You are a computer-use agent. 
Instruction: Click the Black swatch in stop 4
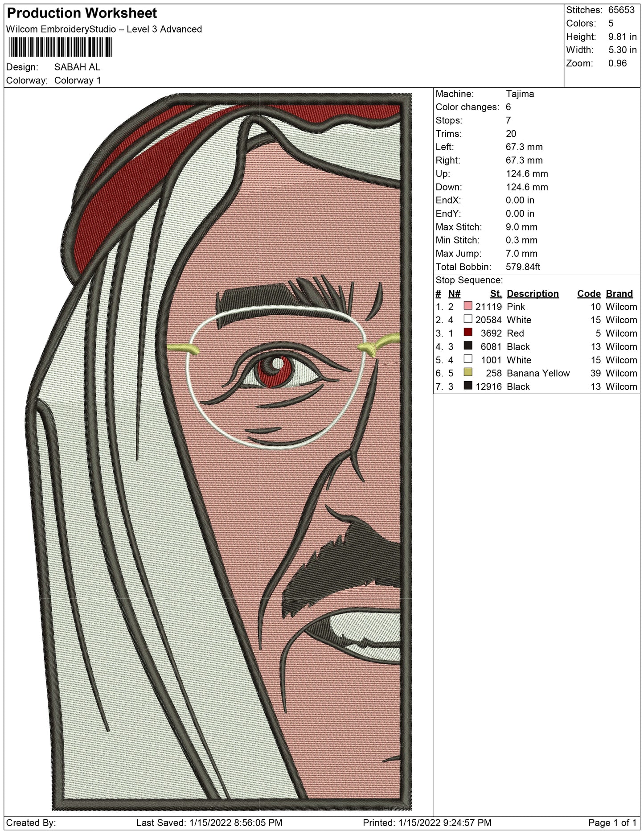(468, 346)
